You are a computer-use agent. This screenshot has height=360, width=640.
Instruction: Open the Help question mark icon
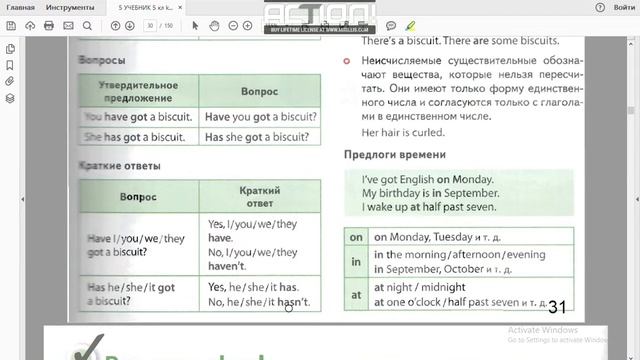coord(600,7)
